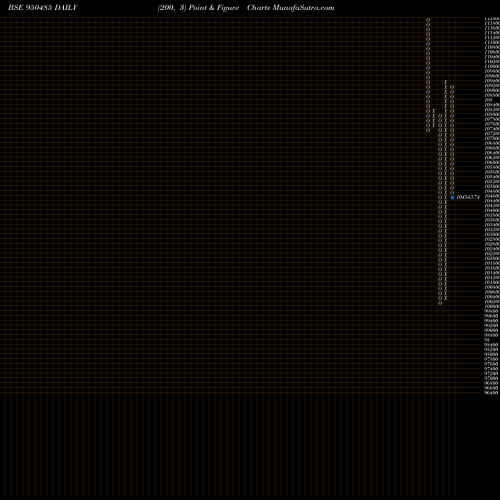
Task: Click the short '109' price axis label
Action: coord(489,100)
